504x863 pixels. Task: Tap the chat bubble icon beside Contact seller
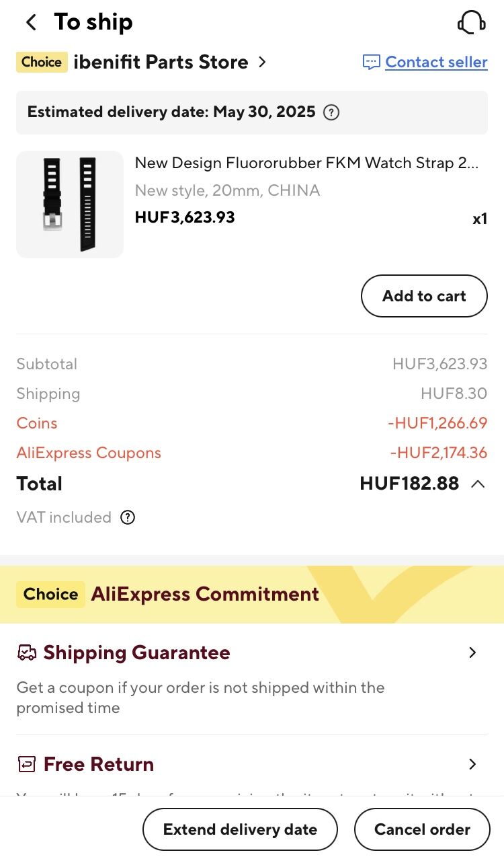(x=371, y=63)
